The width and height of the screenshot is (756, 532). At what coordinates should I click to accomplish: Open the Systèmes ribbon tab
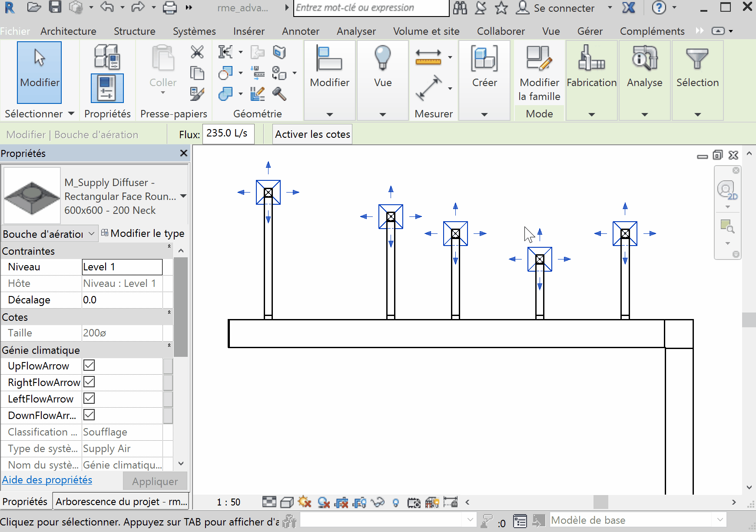[x=194, y=31]
